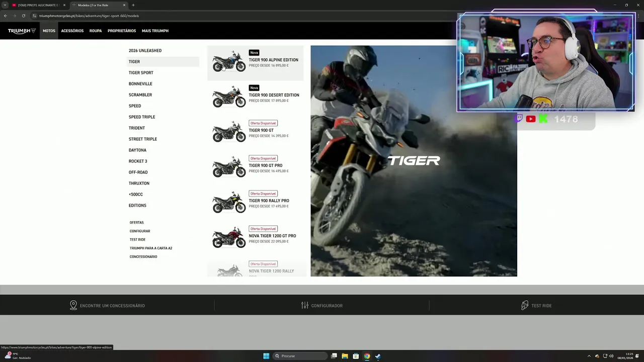
Task: Select the 2026 UNLEASHED category
Action: point(145,51)
